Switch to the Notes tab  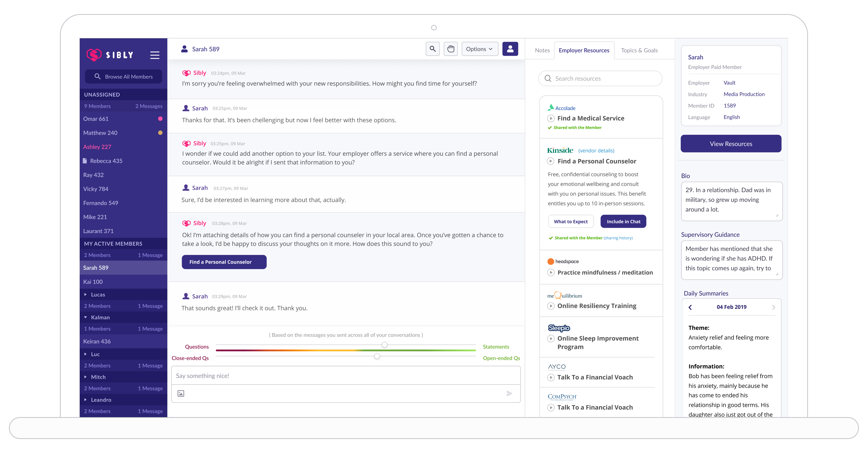(542, 50)
